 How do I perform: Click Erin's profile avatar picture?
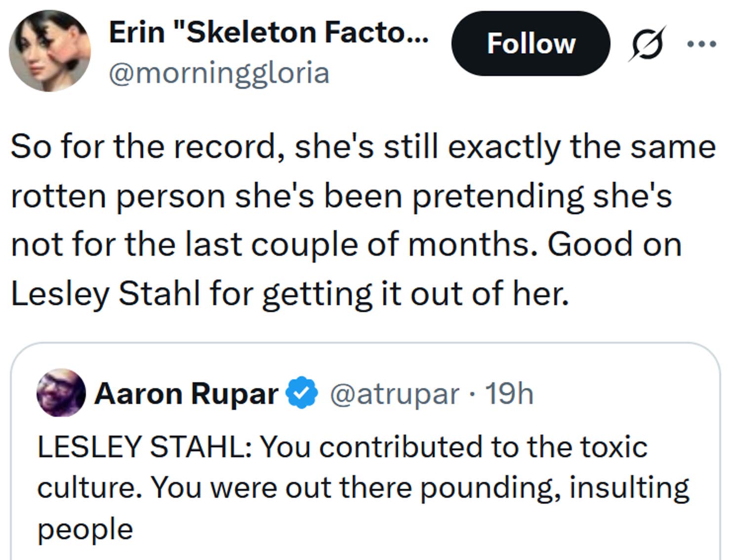coord(50,51)
